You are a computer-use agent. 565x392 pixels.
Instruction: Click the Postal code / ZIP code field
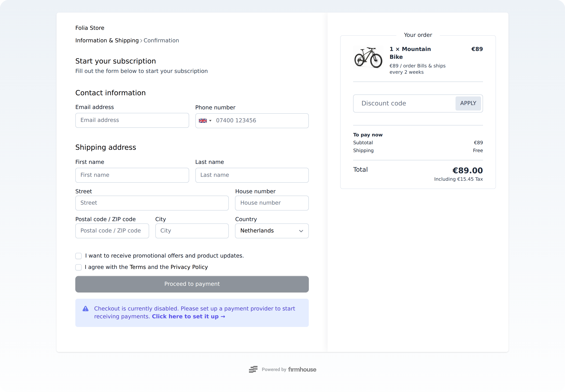(112, 231)
